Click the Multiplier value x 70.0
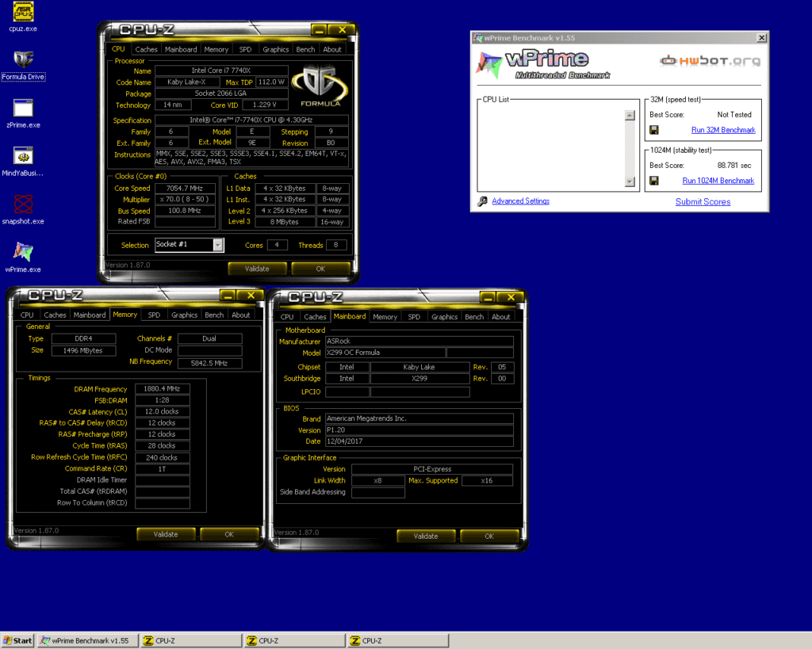The width and height of the screenshot is (812, 649). [x=184, y=199]
